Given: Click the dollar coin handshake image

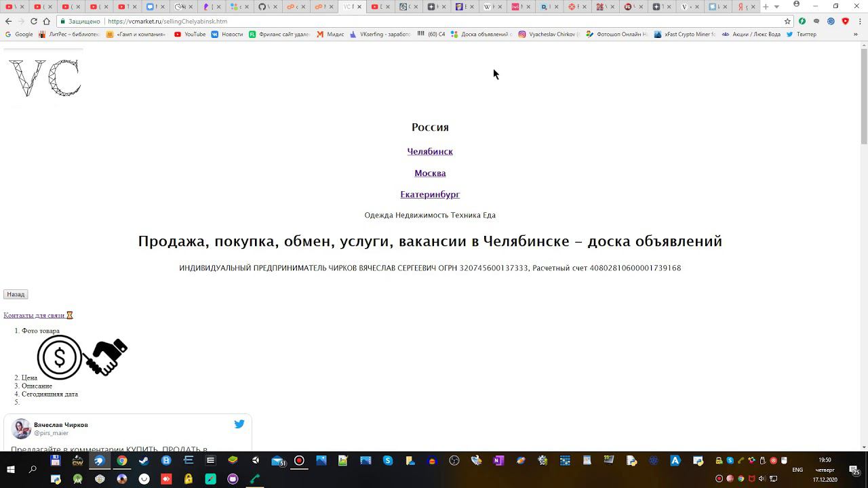Looking at the screenshot, I should (x=82, y=357).
